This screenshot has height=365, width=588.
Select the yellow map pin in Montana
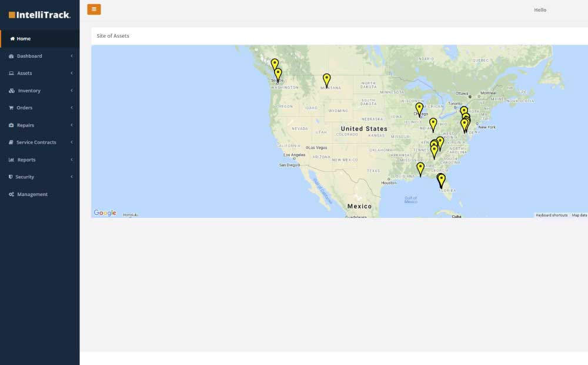point(326,79)
